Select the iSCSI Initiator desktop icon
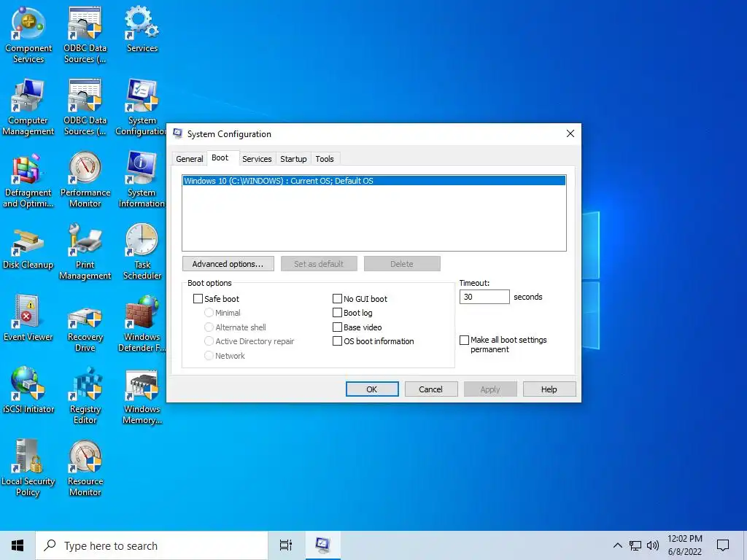 coord(28,391)
